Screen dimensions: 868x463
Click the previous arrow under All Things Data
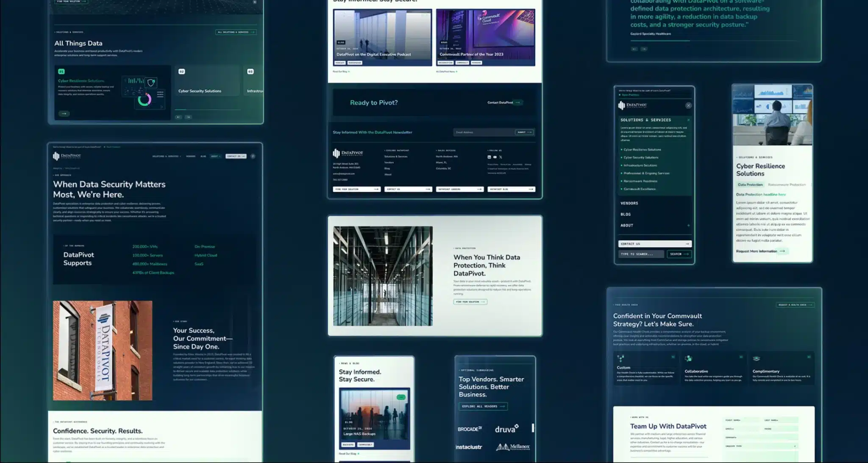coord(178,117)
